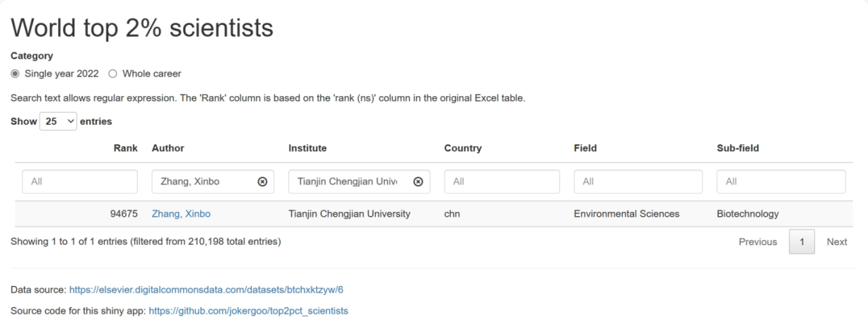Open the Show entries count dropdown
868x332 pixels.
(x=58, y=121)
